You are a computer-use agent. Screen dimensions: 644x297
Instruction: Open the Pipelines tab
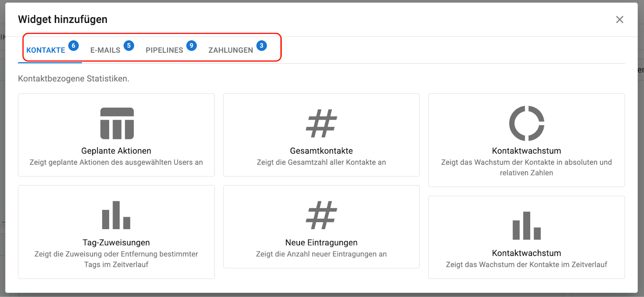coord(164,50)
